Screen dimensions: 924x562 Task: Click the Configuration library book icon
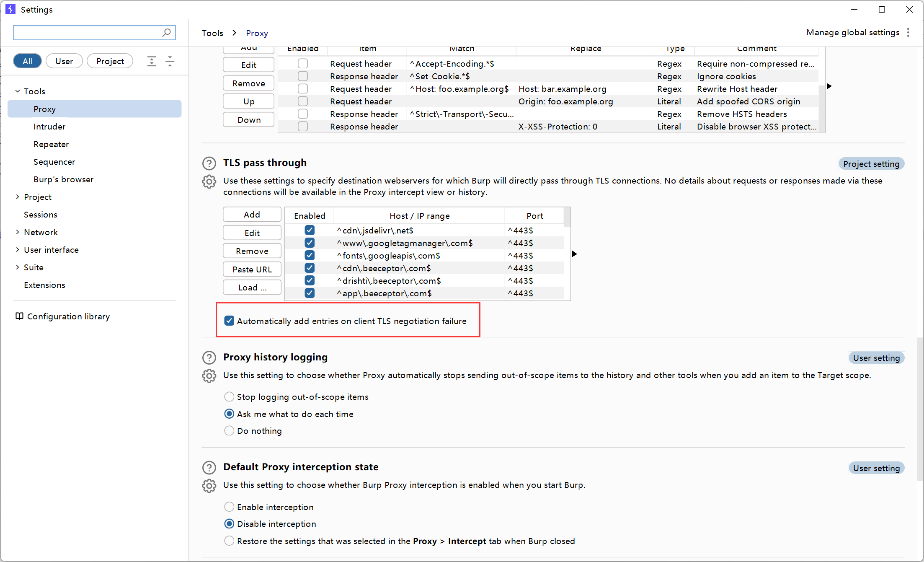[x=19, y=316]
